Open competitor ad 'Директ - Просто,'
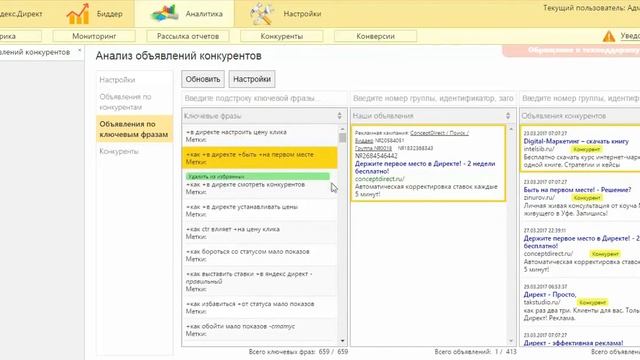Viewport: 640px width, 360px height. click(550, 294)
